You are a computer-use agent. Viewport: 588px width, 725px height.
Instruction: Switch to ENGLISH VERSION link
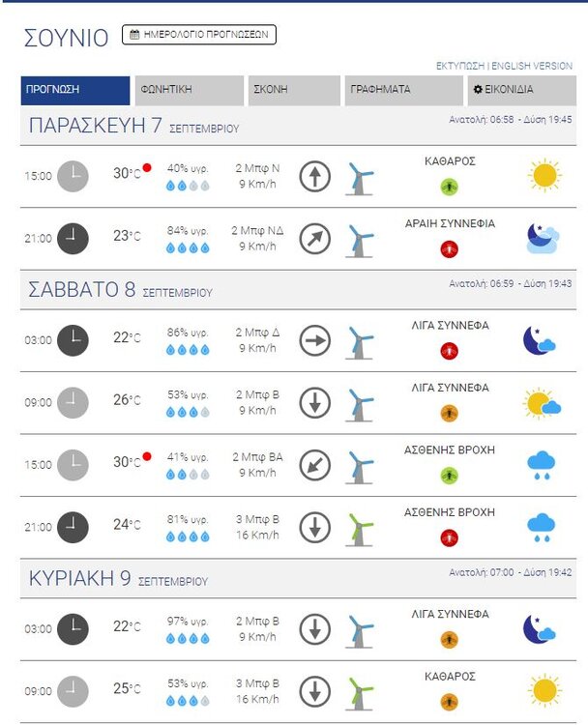tap(532, 66)
